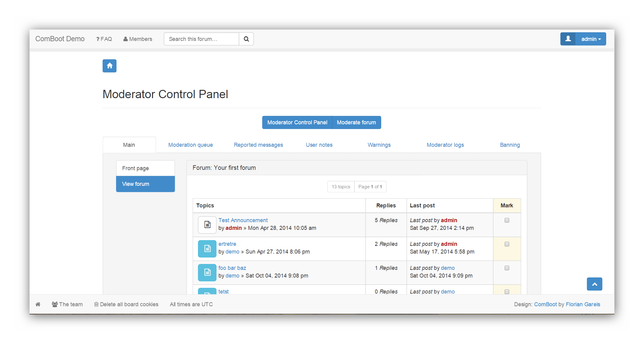Mark the ertretre topic checkbox

[507, 244]
